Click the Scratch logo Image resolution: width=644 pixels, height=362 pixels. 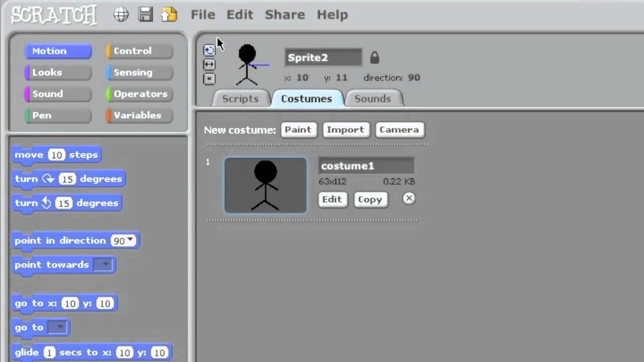[x=54, y=15]
